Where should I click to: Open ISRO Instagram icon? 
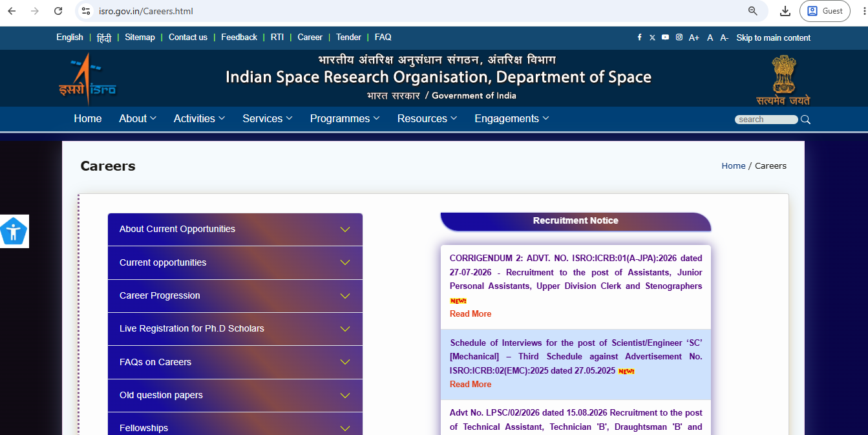pos(679,37)
